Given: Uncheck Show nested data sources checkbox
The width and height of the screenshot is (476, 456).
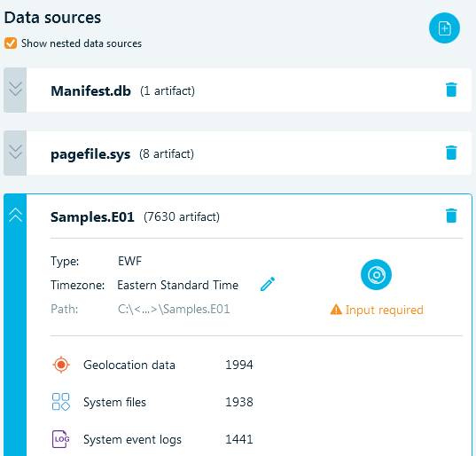Looking at the screenshot, I should coord(11,43).
